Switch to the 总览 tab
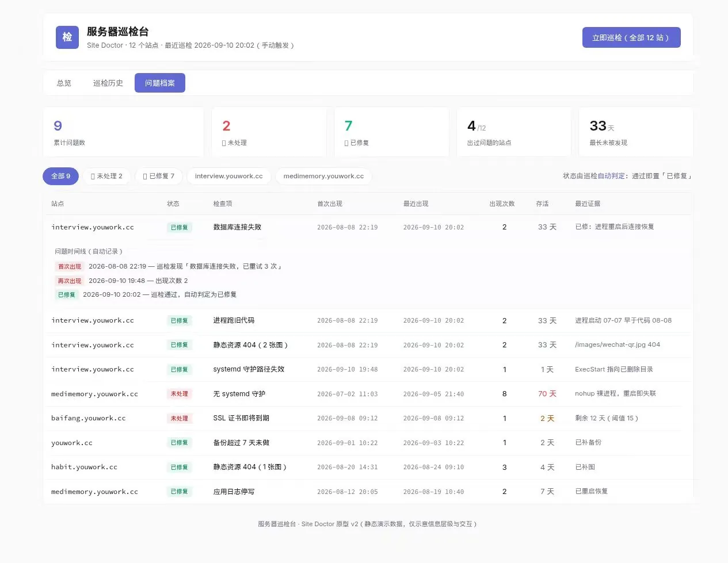This screenshot has width=728, height=563. (x=64, y=83)
